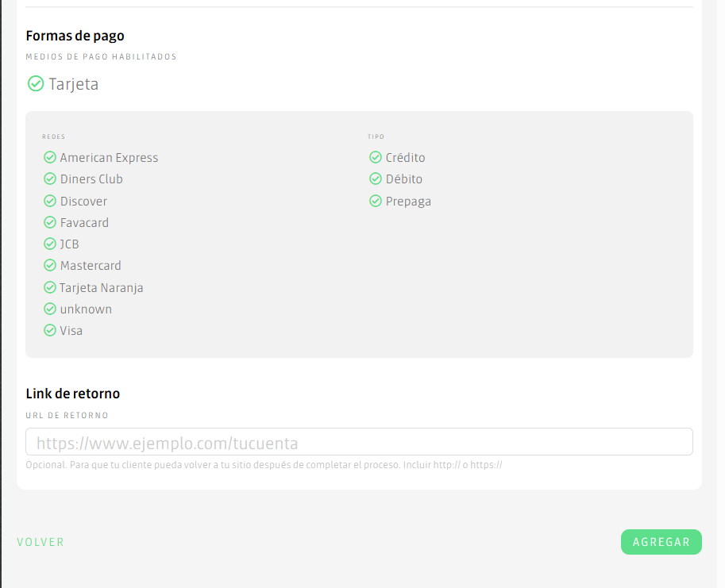Toggle the Débito payment type
Viewport: 725px width, 588px height.
375,179
